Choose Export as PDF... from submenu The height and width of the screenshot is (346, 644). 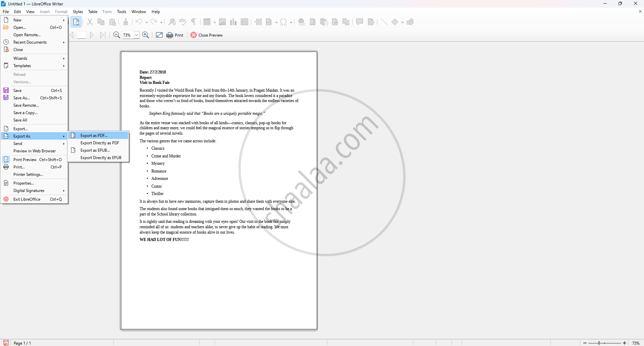[x=94, y=136]
